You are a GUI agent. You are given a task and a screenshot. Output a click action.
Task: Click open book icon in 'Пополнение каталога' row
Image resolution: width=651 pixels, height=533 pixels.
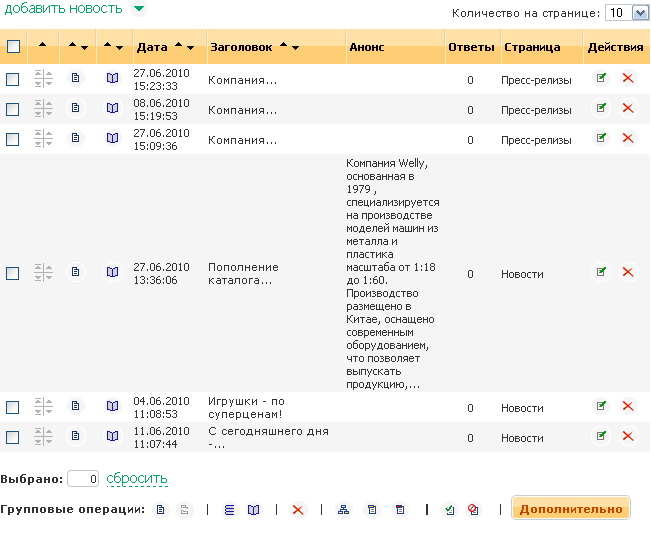coord(113,272)
